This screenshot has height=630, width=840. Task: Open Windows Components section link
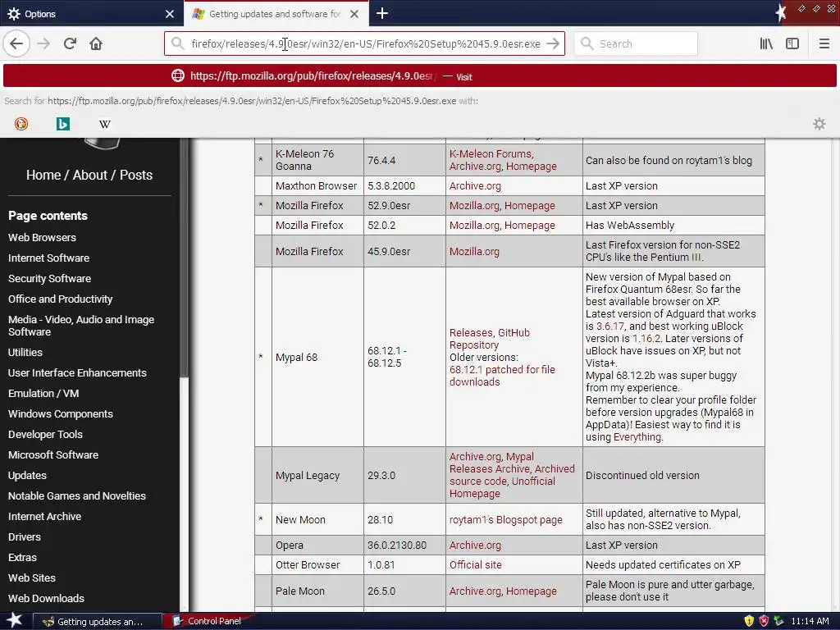coord(61,413)
